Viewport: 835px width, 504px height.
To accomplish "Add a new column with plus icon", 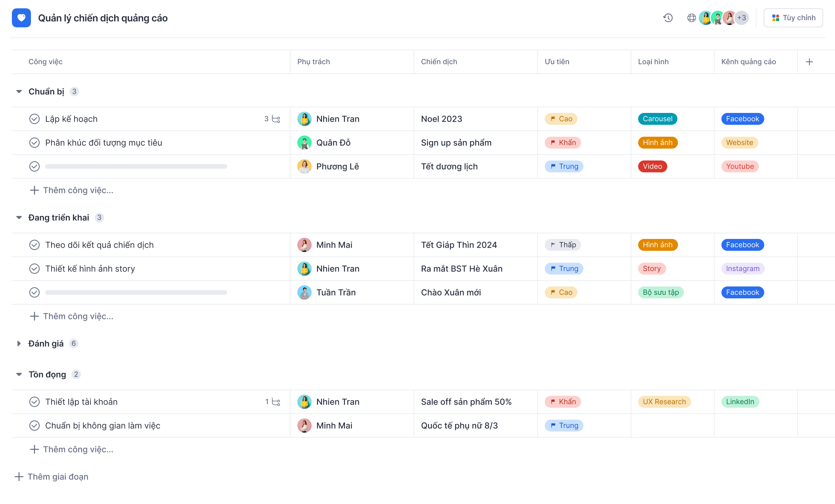I will point(810,62).
